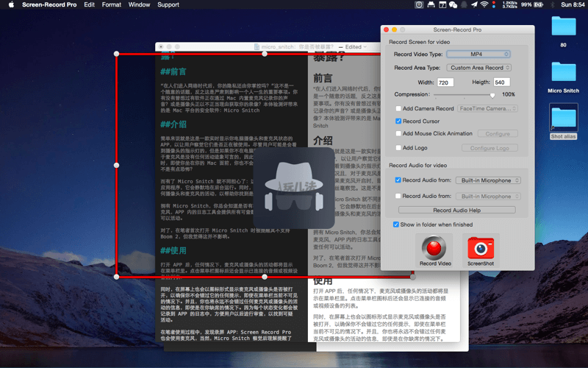
Task: Click the paper plane icon in menu bar
Action: (474, 4)
